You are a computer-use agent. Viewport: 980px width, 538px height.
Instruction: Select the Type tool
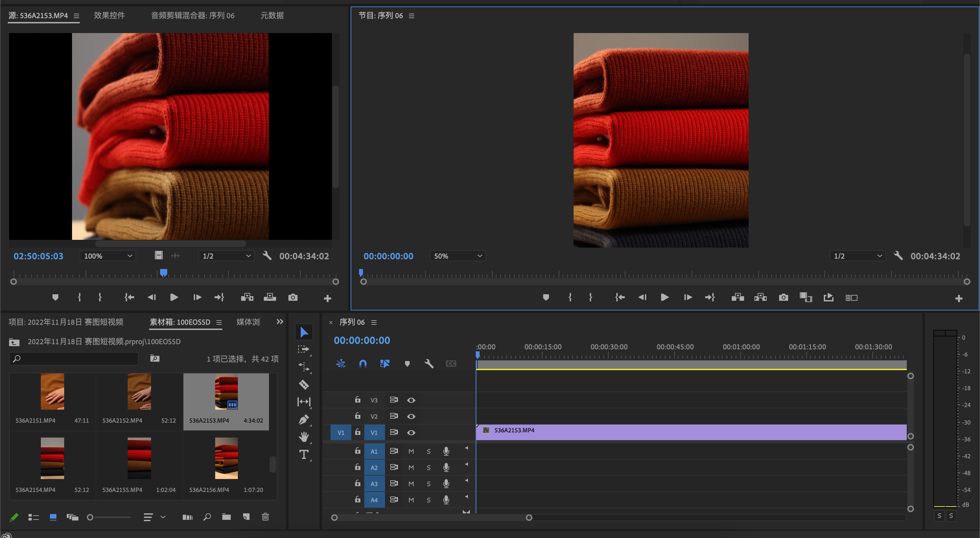coord(304,454)
